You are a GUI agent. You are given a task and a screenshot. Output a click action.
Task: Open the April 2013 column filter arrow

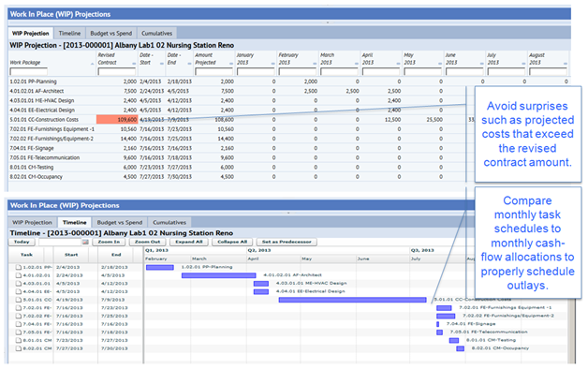pos(398,64)
